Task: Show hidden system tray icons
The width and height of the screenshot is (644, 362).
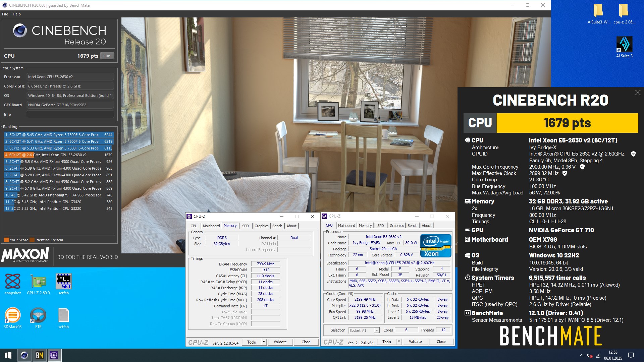Action: pyautogui.click(x=581, y=355)
